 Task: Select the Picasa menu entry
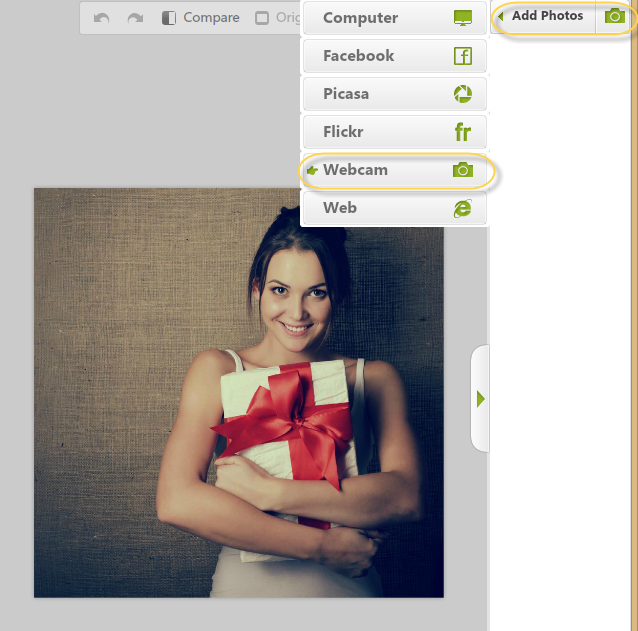pos(346,94)
